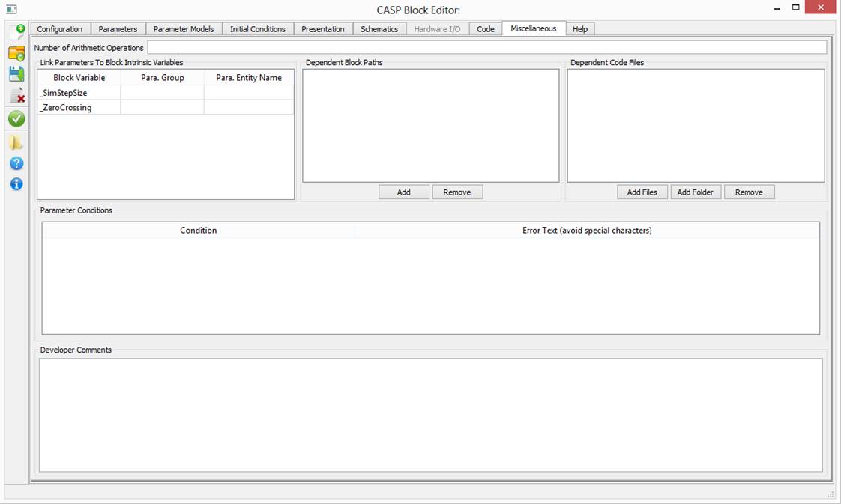Open the Parameter Models tab
The width and height of the screenshot is (841, 504).
[184, 29]
